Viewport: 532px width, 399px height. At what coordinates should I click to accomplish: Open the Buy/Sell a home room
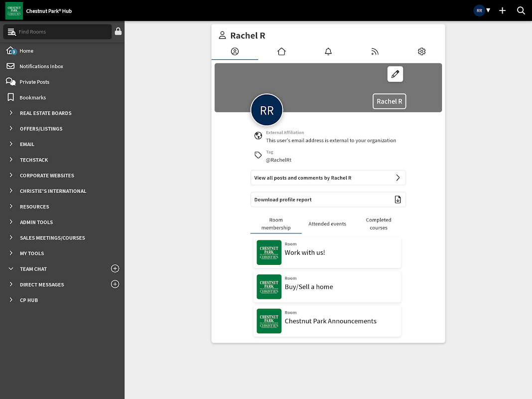point(327,287)
